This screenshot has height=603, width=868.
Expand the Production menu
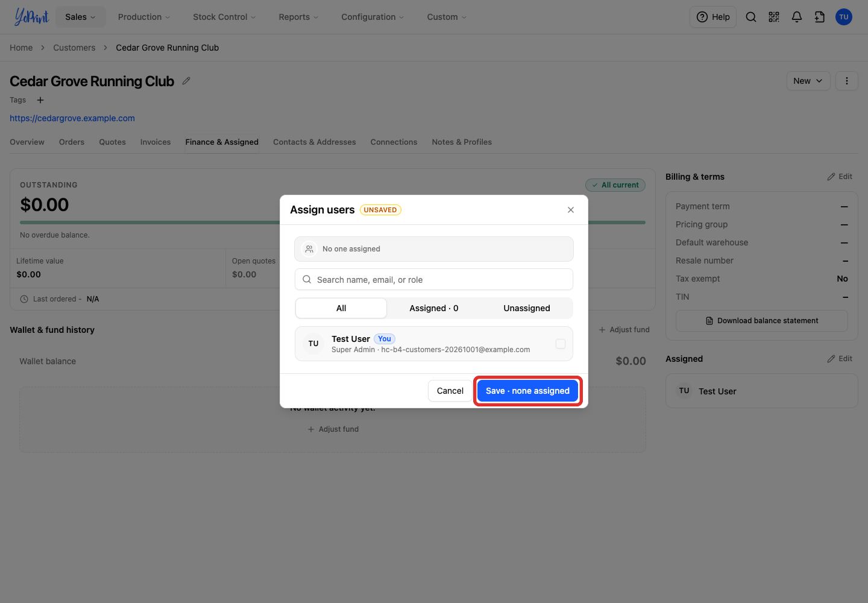pyautogui.click(x=144, y=17)
